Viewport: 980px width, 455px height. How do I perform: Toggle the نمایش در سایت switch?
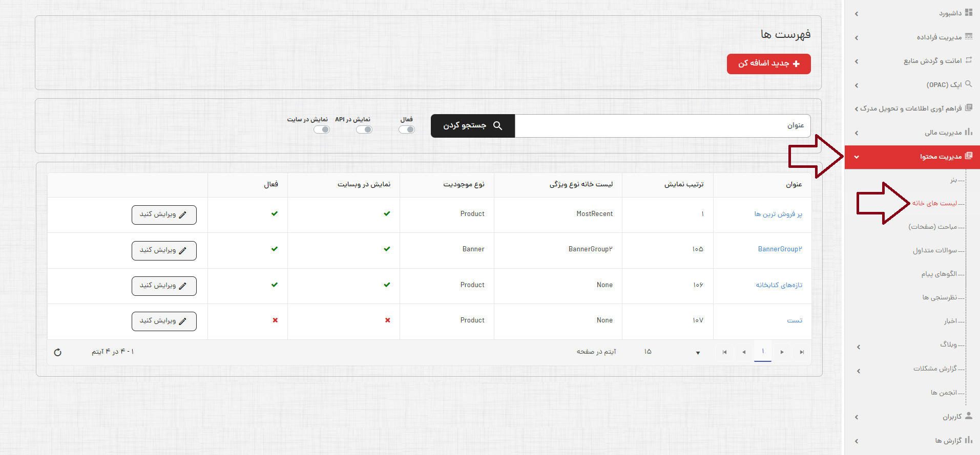pyautogui.click(x=322, y=129)
